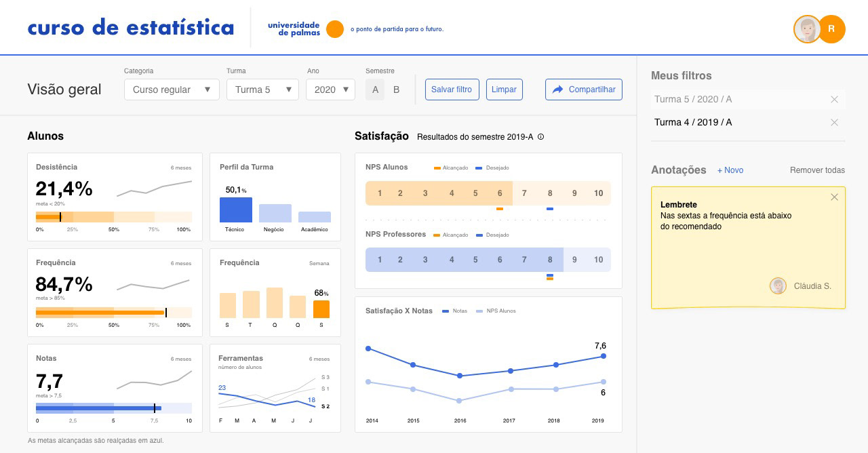The image size is (868, 453).
Task: Click the Ferramentas S 3 legend label
Action: 325,377
